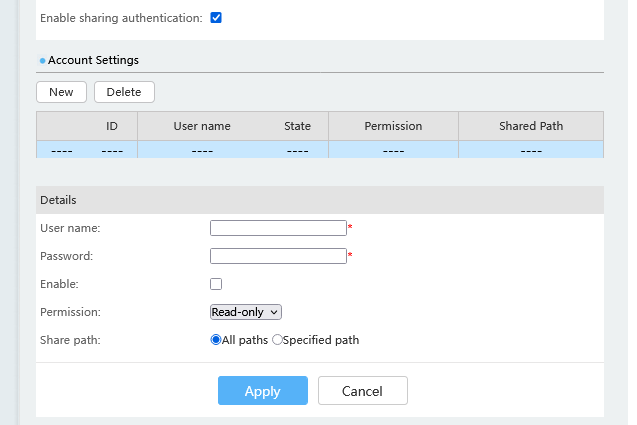Click the State column header

click(297, 126)
